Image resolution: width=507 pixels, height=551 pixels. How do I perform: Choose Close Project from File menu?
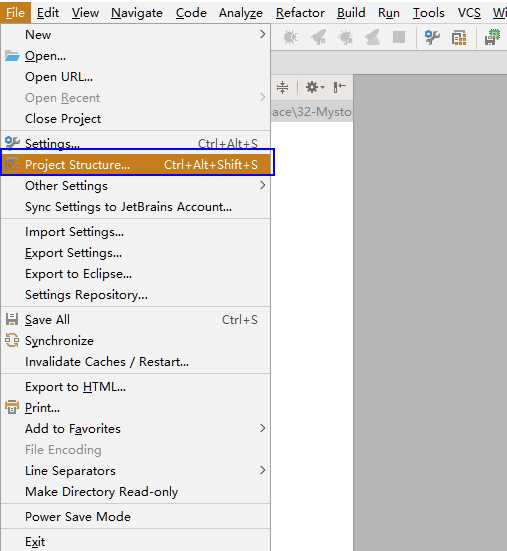(135, 119)
